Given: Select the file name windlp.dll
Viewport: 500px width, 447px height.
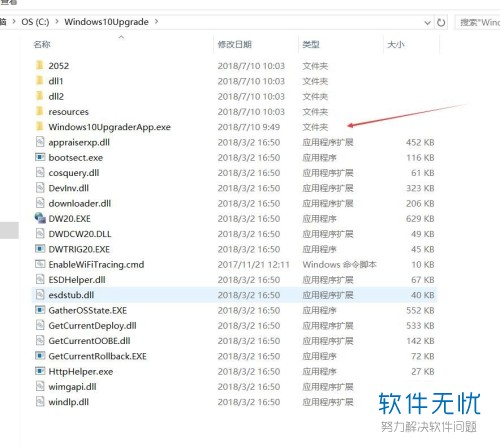Looking at the screenshot, I should [68, 402].
